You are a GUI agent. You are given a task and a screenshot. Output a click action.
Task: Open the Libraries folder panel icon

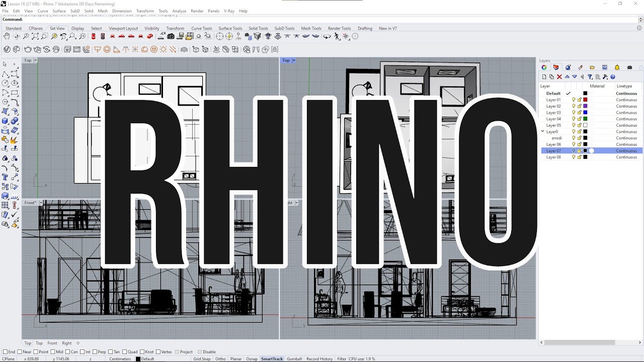592,67
